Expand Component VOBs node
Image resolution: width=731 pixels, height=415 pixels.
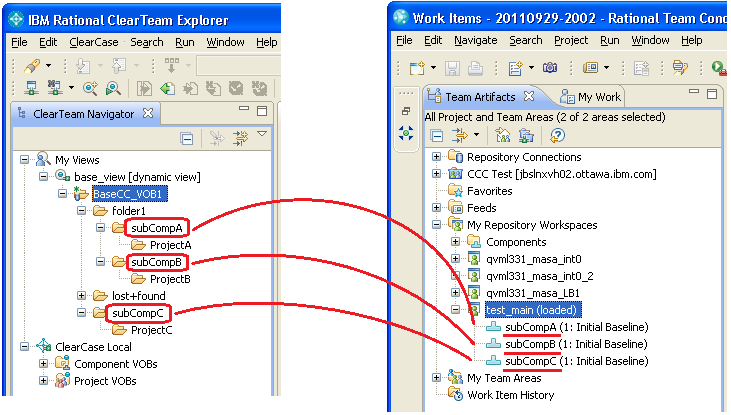tap(43, 363)
